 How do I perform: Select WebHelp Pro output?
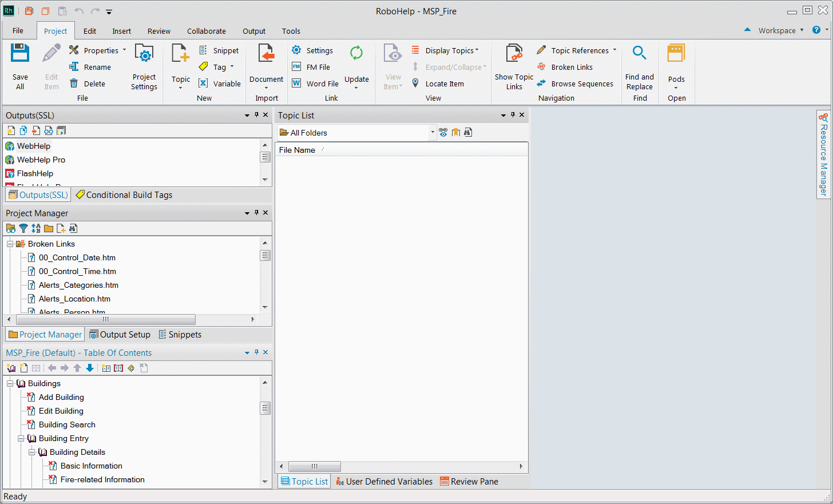coord(41,160)
